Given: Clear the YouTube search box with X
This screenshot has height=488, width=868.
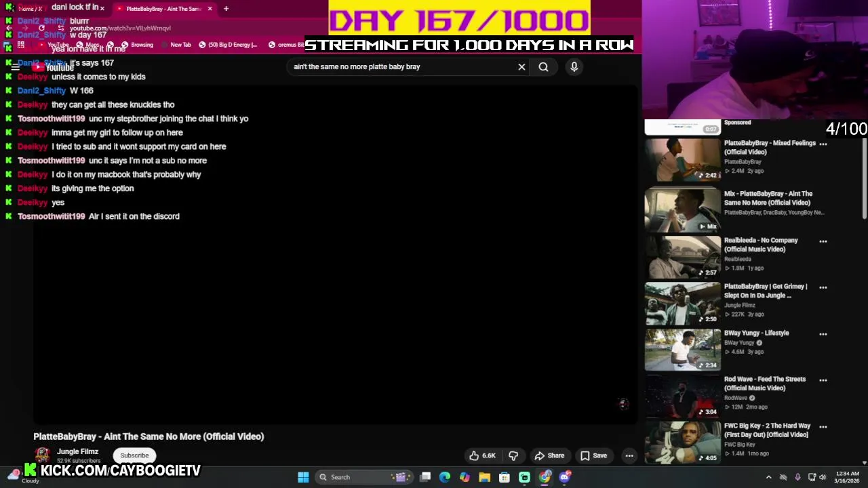Looking at the screenshot, I should coord(521,67).
